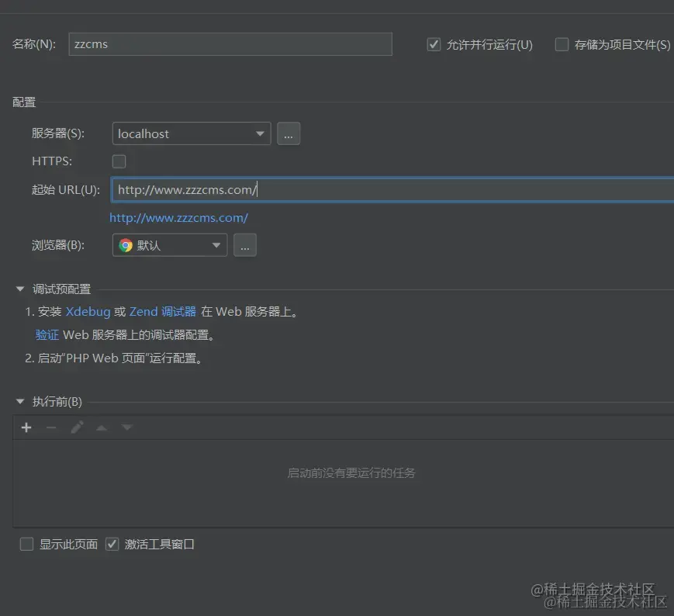Click the move task down arrow

tap(126, 427)
